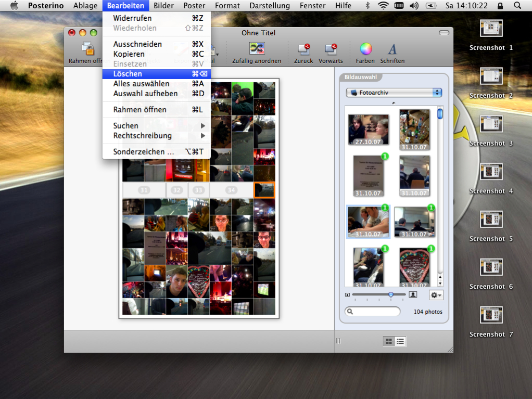This screenshot has width=532, height=399.
Task: Choose Auswahl aufheben in the menu
Action: click(x=156, y=94)
